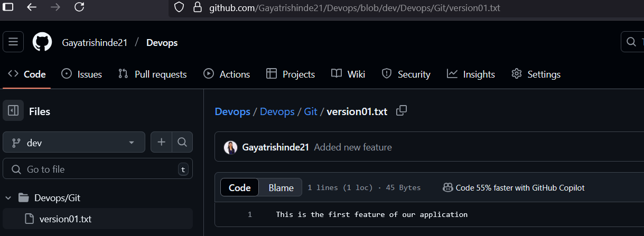Click the Added new feature commit message

coord(353,147)
